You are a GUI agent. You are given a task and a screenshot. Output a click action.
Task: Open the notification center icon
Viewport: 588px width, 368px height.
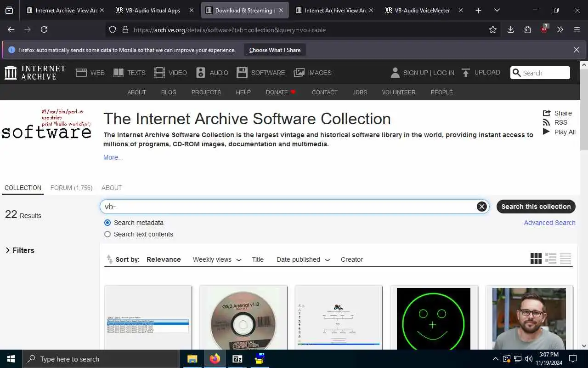tap(573, 359)
